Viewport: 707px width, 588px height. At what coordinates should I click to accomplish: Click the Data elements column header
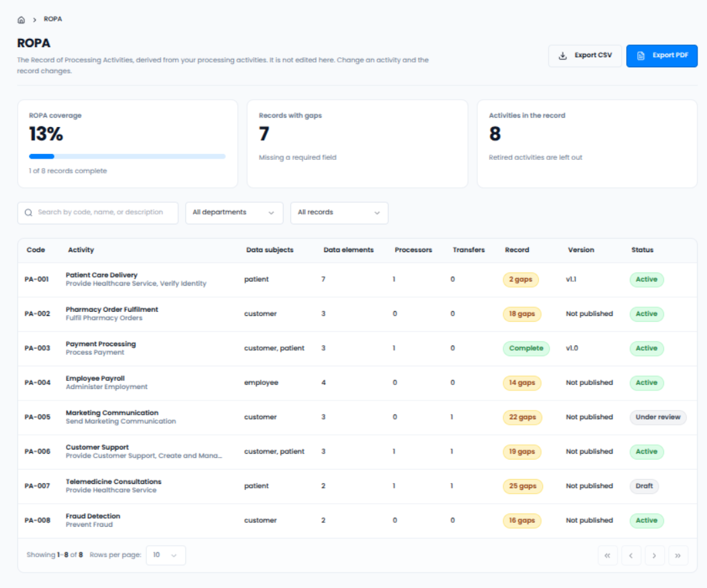[349, 250]
